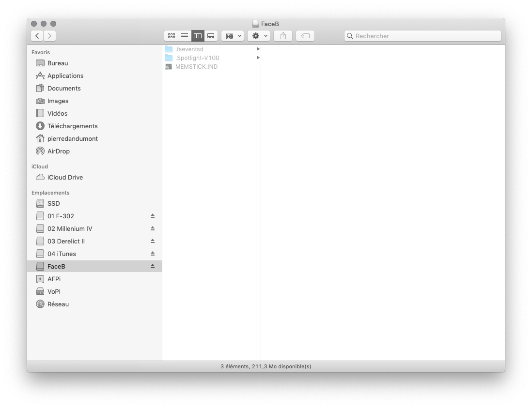532x408 pixels.
Task: Open the Réseau network location
Action: [58, 304]
